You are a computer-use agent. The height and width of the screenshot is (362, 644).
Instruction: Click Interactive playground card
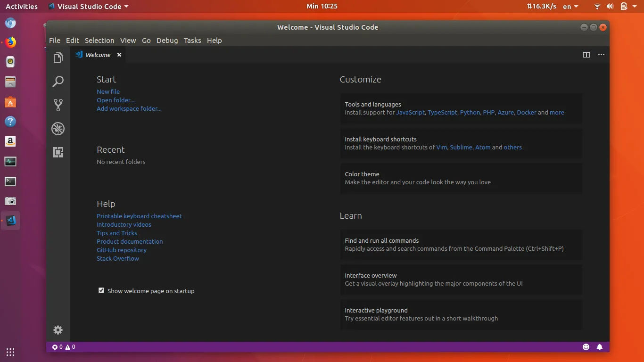(461, 314)
